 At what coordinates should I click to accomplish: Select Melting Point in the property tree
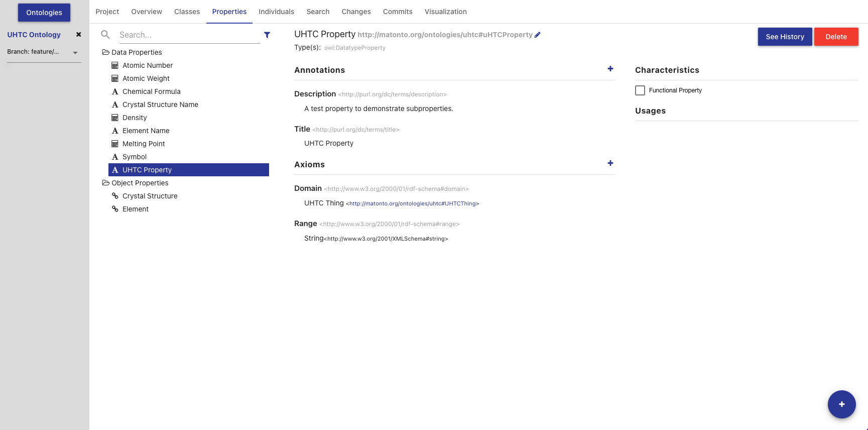pyautogui.click(x=144, y=144)
